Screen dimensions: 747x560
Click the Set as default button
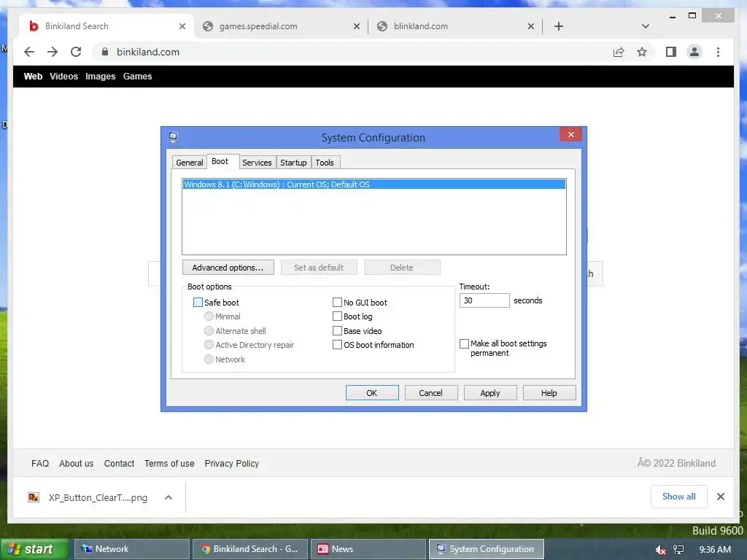pyautogui.click(x=319, y=268)
